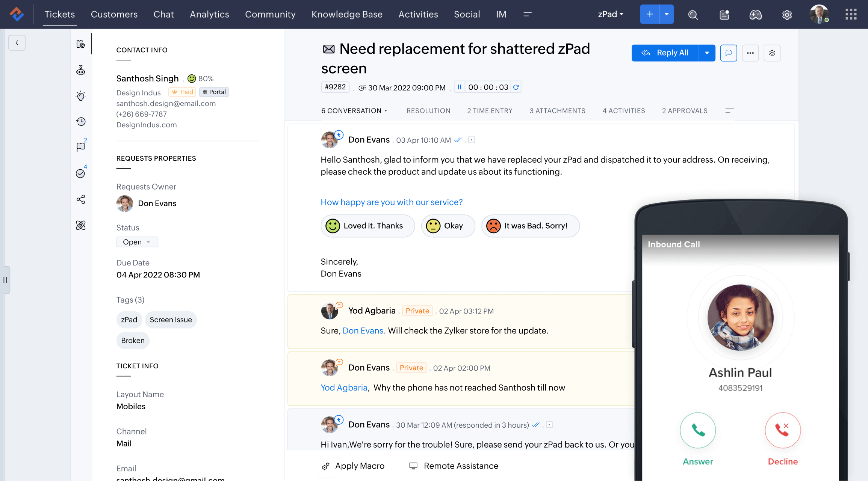Switch to the 4 ACTIVITIES tab
The width and height of the screenshot is (868, 481).
[624, 110]
